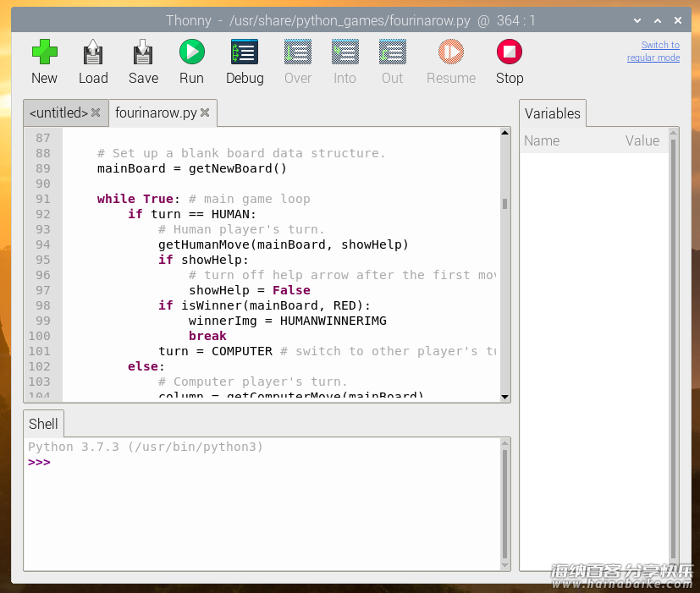
Task: Resume execution with the Resume icon
Action: pyautogui.click(x=451, y=52)
